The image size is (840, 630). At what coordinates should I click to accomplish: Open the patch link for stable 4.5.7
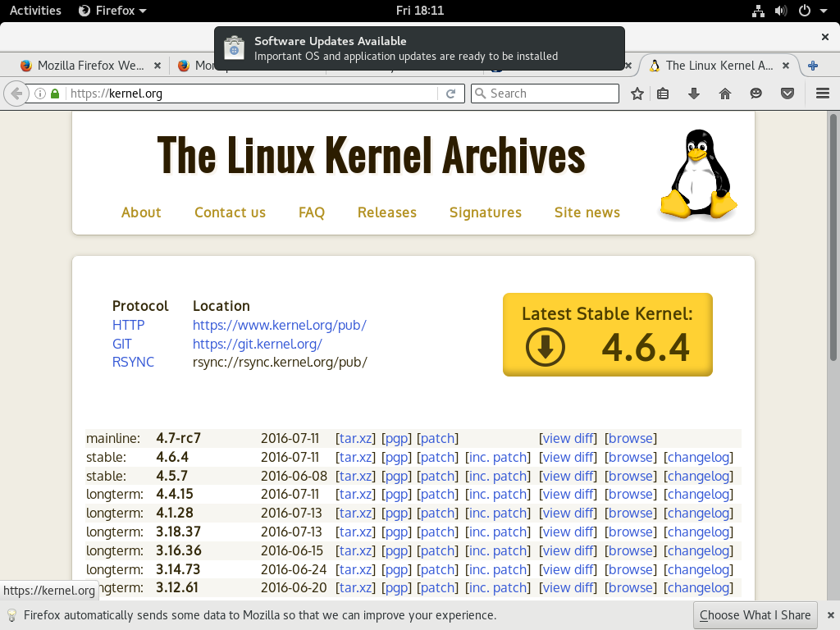[x=438, y=477]
